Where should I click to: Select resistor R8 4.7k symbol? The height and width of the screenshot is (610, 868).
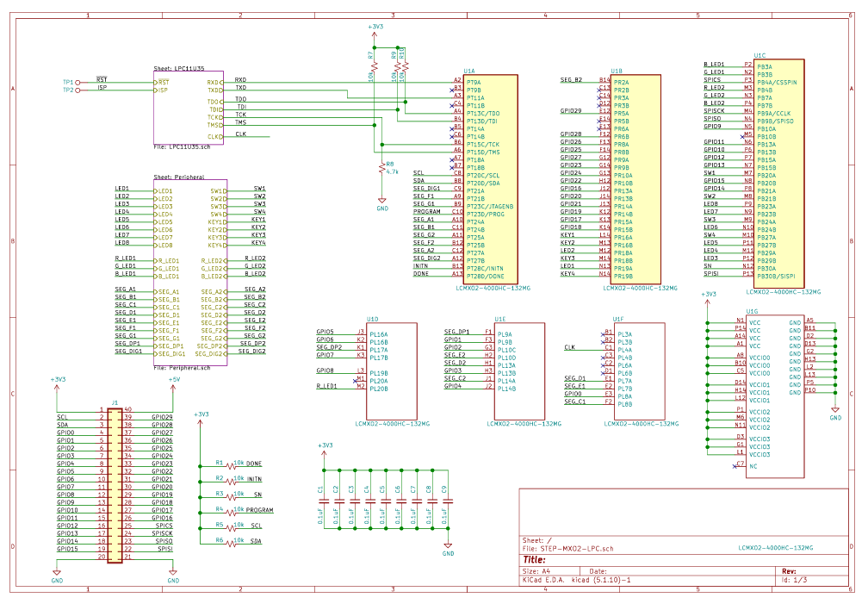point(381,169)
